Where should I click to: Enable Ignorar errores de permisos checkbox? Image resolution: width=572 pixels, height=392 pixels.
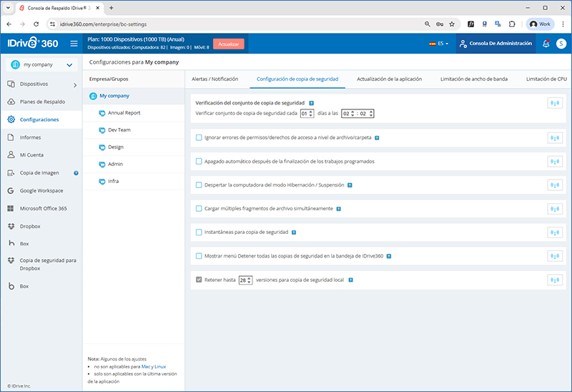pyautogui.click(x=199, y=137)
